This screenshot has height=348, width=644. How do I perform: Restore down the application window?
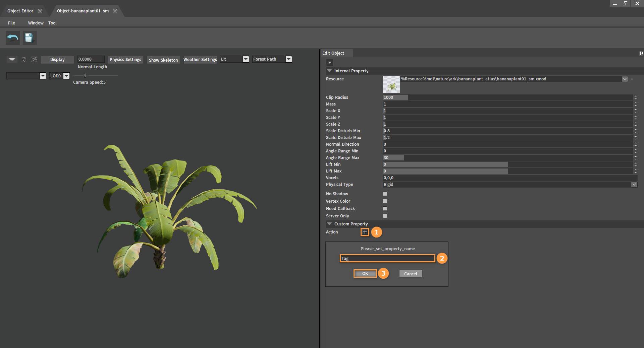[625, 3]
